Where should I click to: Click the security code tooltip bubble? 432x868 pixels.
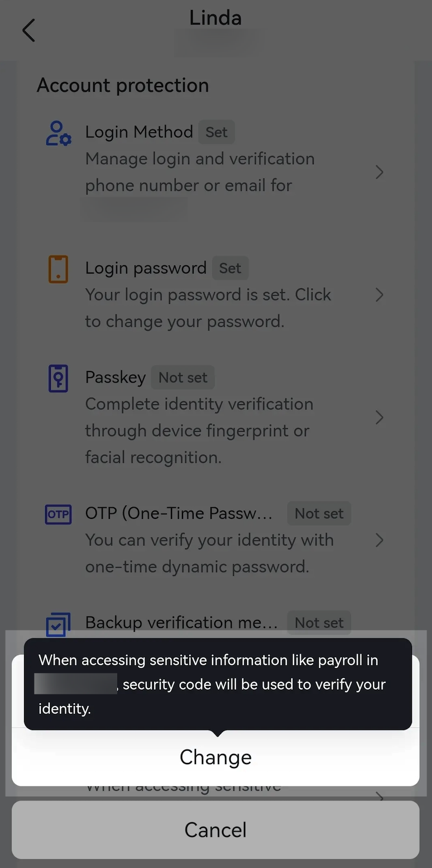(x=218, y=684)
